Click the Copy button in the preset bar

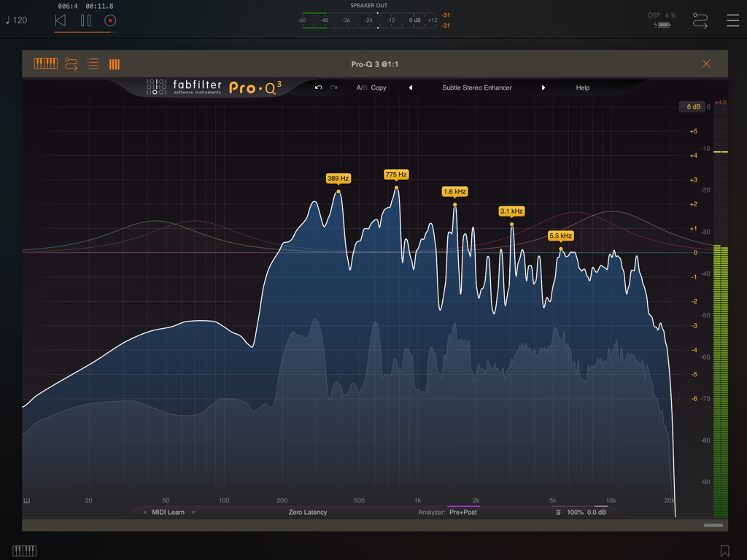pos(379,87)
